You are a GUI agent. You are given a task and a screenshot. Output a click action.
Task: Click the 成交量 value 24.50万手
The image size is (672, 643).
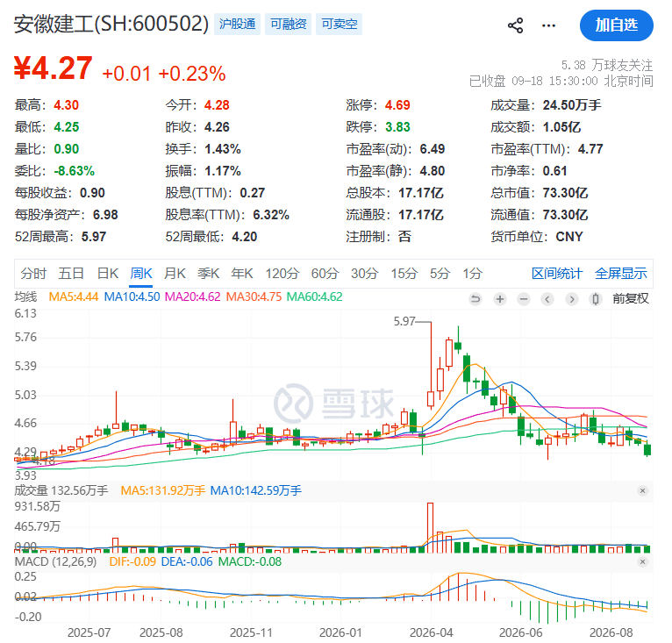click(572, 105)
